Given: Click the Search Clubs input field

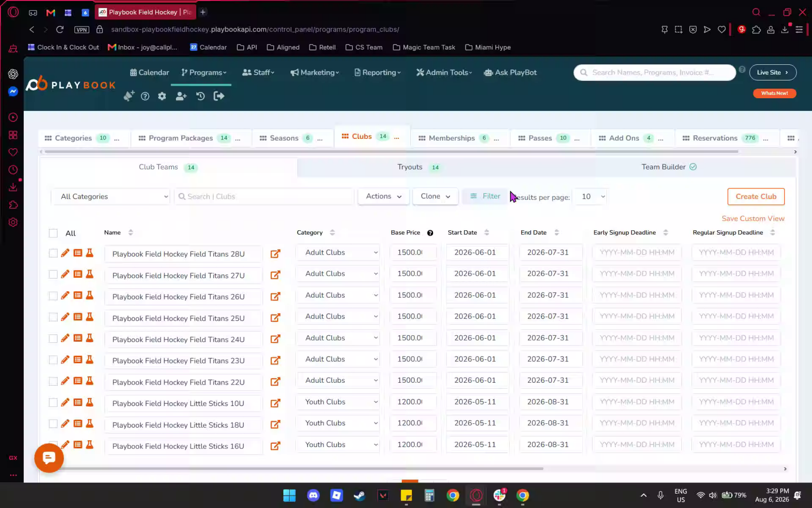Looking at the screenshot, I should coord(264,196).
